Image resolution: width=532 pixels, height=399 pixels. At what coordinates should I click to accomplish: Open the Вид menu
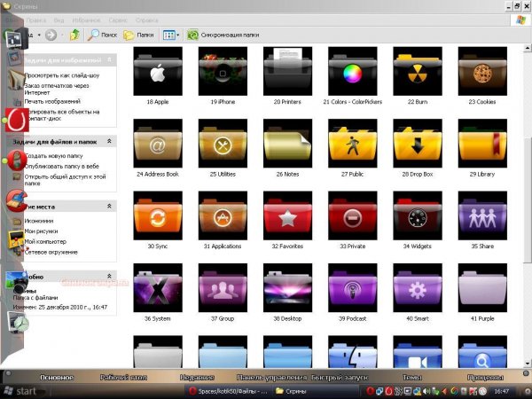tap(59, 20)
